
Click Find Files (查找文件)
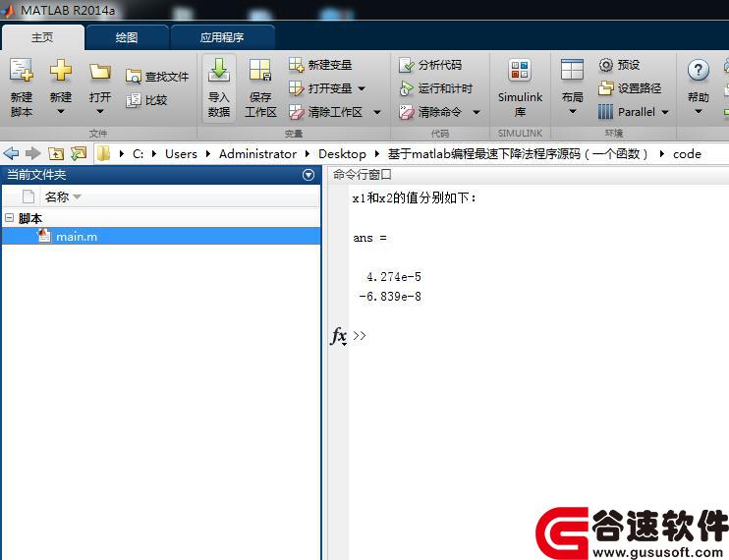coord(157,77)
